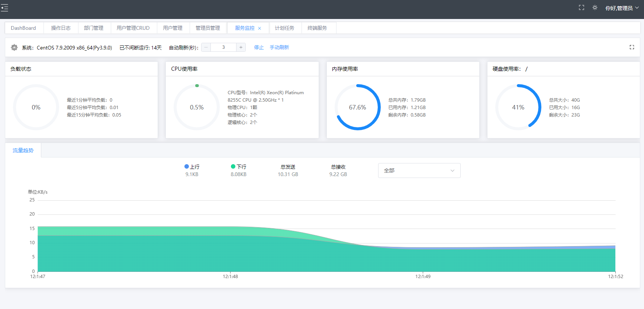Open the 你好,管理员 user dropdown

click(622, 8)
